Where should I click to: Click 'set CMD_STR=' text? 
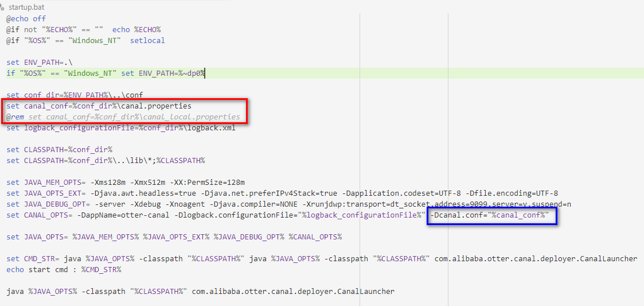coord(34,259)
